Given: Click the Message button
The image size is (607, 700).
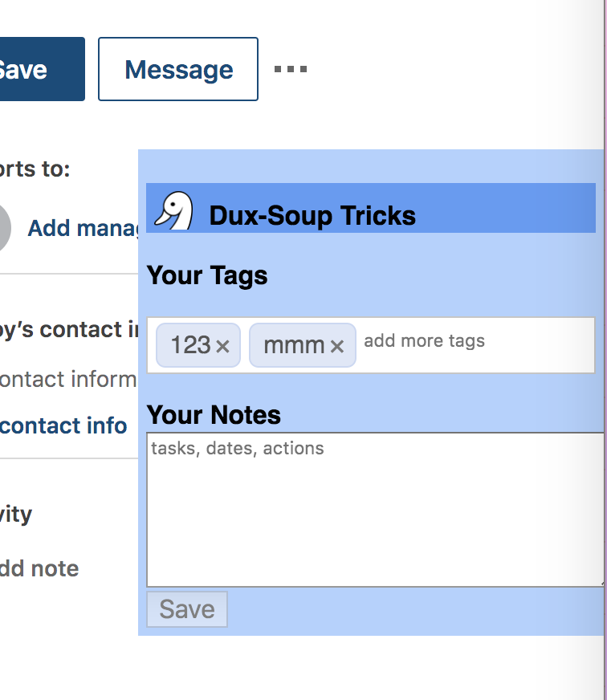Looking at the screenshot, I should 178,69.
